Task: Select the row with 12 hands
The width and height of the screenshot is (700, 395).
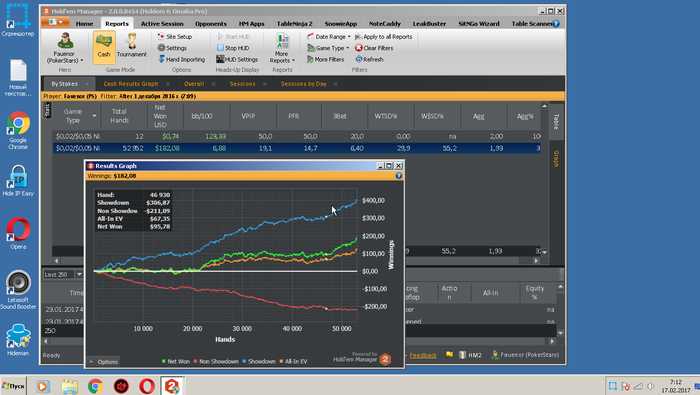Action: point(296,136)
